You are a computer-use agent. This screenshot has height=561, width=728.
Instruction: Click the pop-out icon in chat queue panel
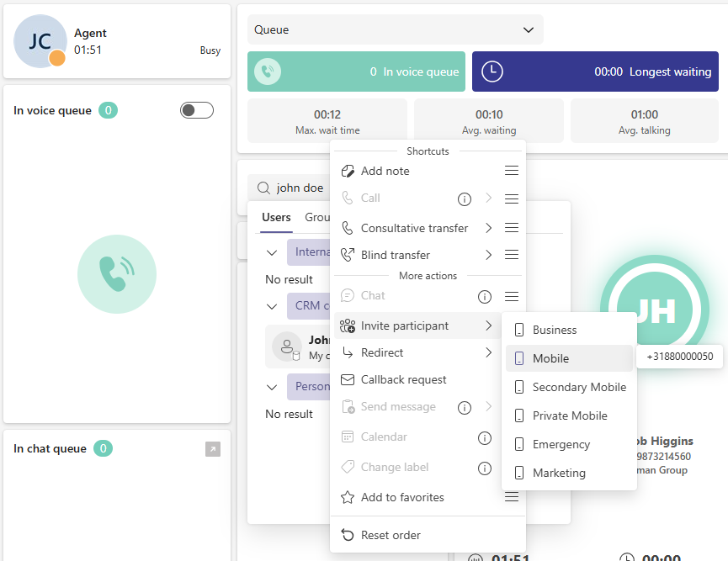point(213,449)
